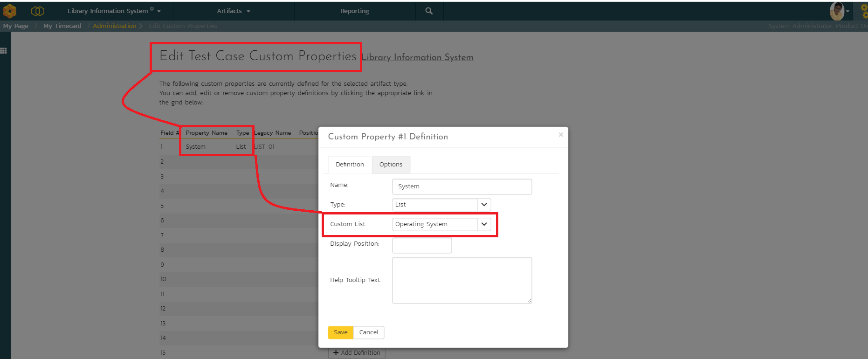868x359 pixels.
Task: Click the search magnifier icon
Action: click(429, 11)
